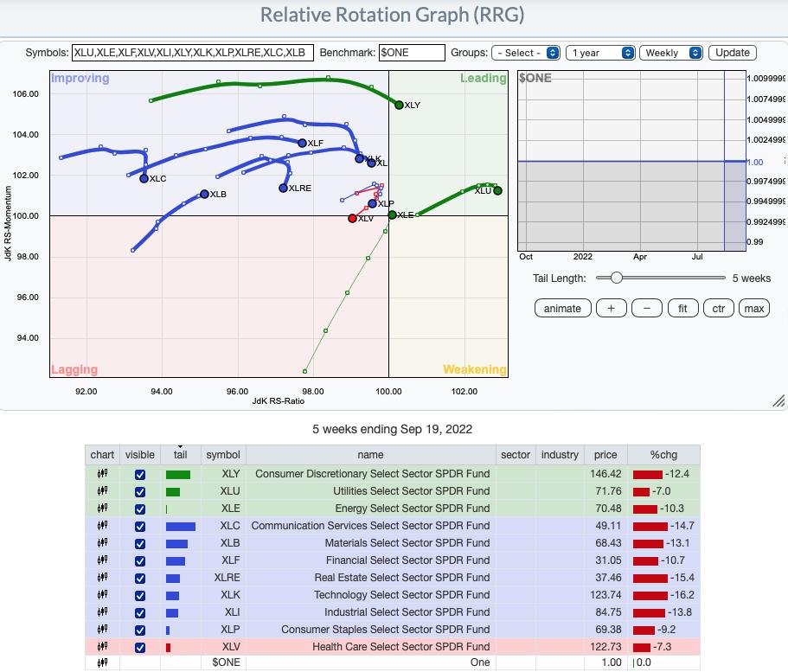Viewport: 788px width, 672px height.
Task: Open chart icon for XLP row
Action: point(103,630)
